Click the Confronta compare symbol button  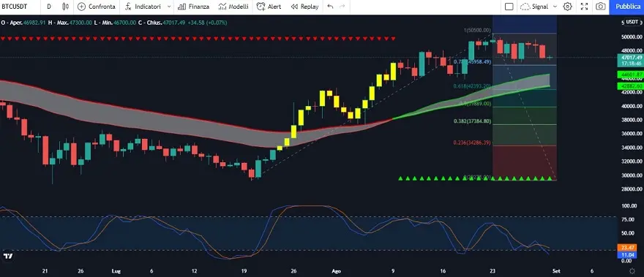pos(97,7)
